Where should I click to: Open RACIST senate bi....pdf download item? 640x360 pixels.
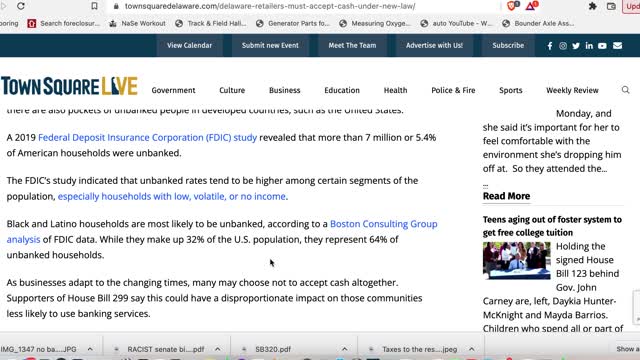tap(166, 349)
